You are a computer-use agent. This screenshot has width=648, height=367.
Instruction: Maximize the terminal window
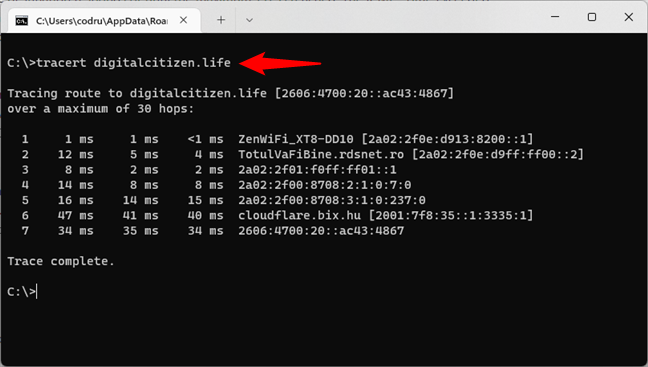click(592, 17)
